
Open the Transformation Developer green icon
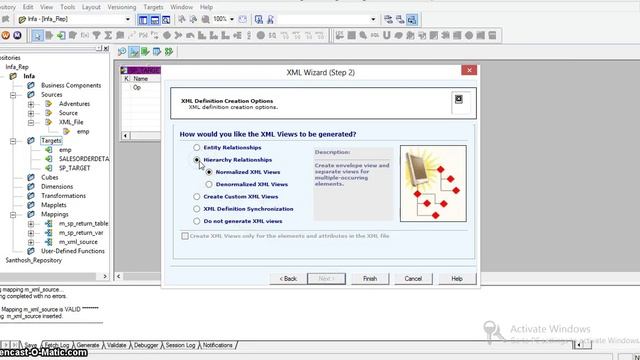pyautogui.click(x=145, y=52)
